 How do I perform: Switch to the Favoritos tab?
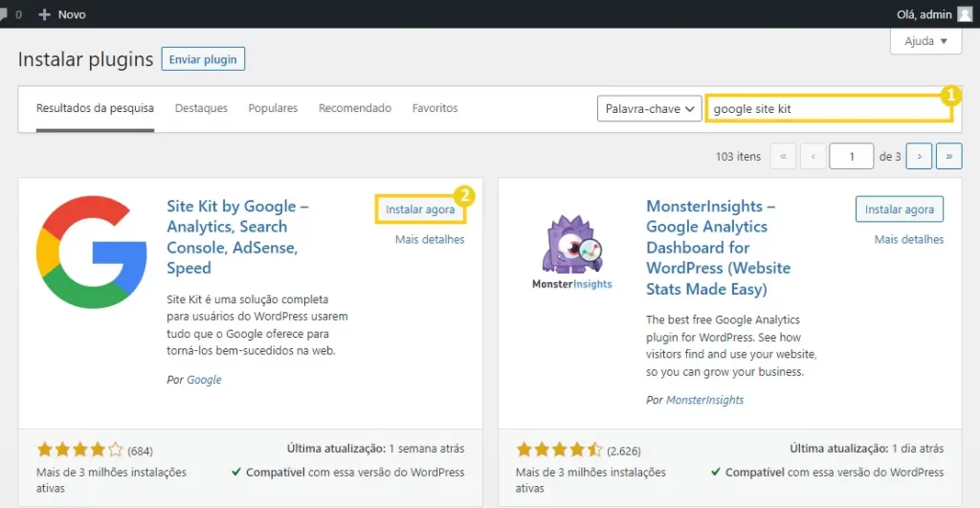tap(435, 108)
